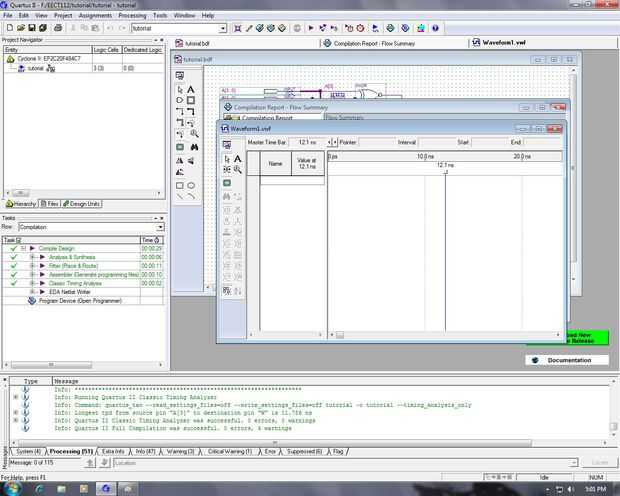Screen dimensions: 620x496
Task: Select the Block tool square icon
Action: 191,100
